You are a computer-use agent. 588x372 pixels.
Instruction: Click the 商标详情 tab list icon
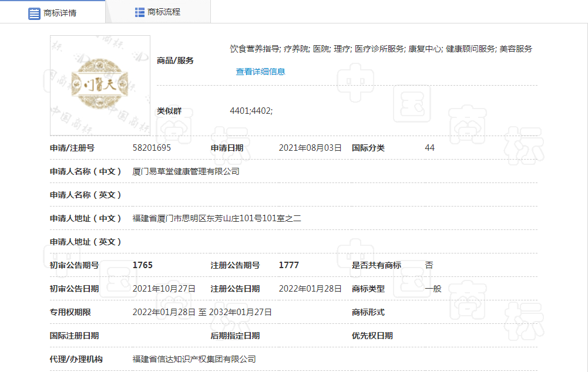pos(34,13)
